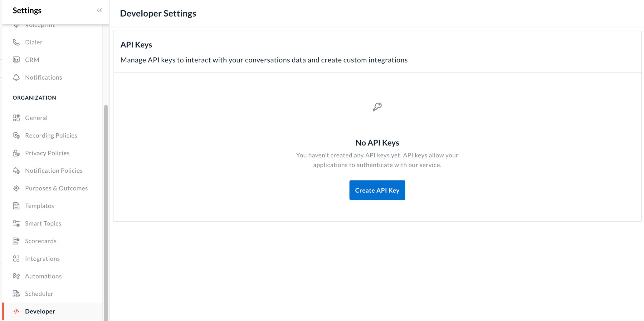This screenshot has height=321, width=644.
Task: Select Notification Policies in the sidebar
Action: point(54,170)
